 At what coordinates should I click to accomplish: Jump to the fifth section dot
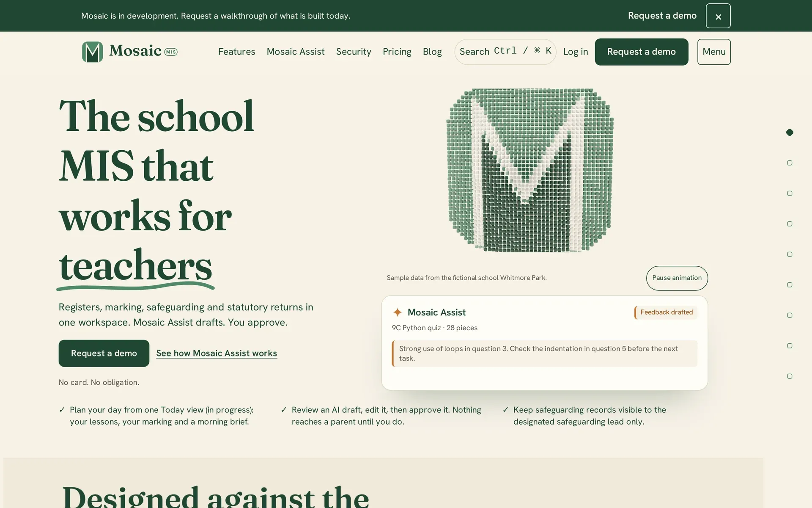[x=790, y=254]
